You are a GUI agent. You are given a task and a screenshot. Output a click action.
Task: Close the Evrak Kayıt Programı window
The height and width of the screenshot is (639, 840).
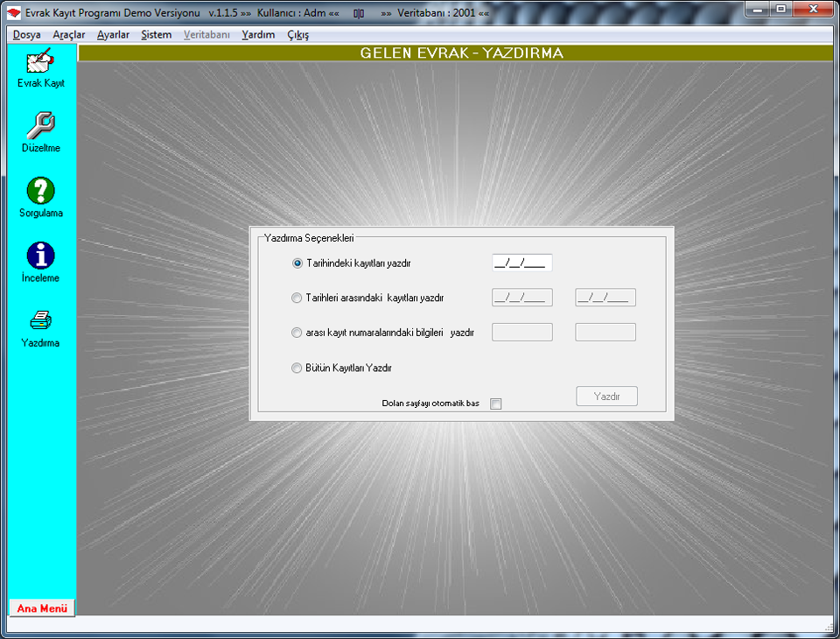(813, 9)
